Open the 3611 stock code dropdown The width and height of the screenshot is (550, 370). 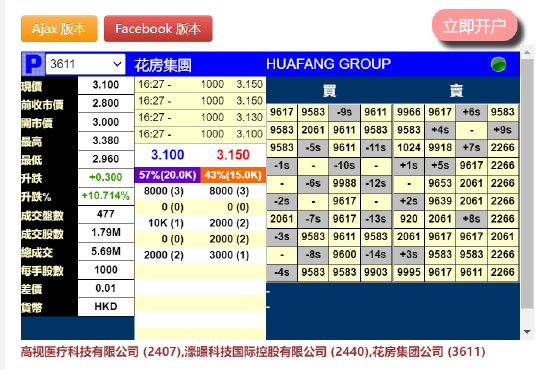(x=85, y=64)
